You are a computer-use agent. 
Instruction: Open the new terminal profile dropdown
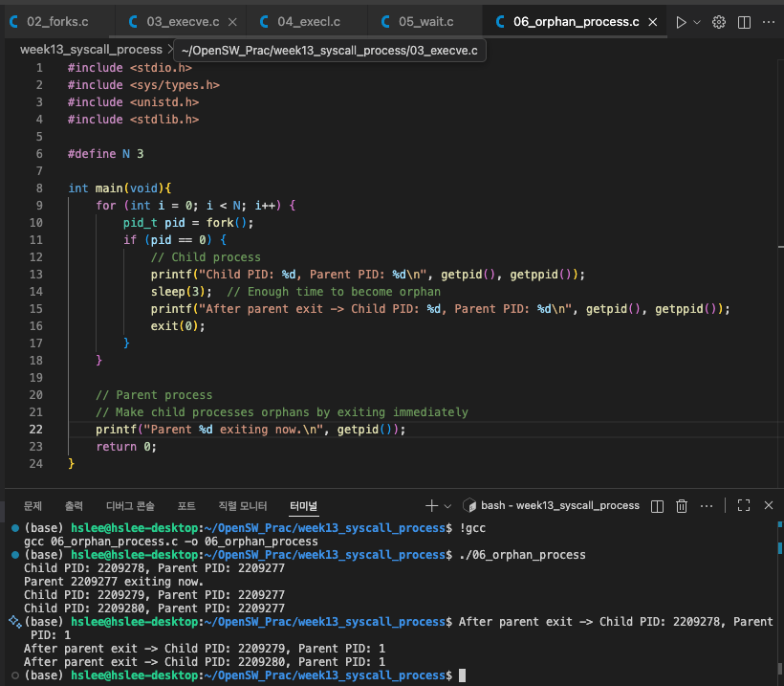pyautogui.click(x=448, y=505)
